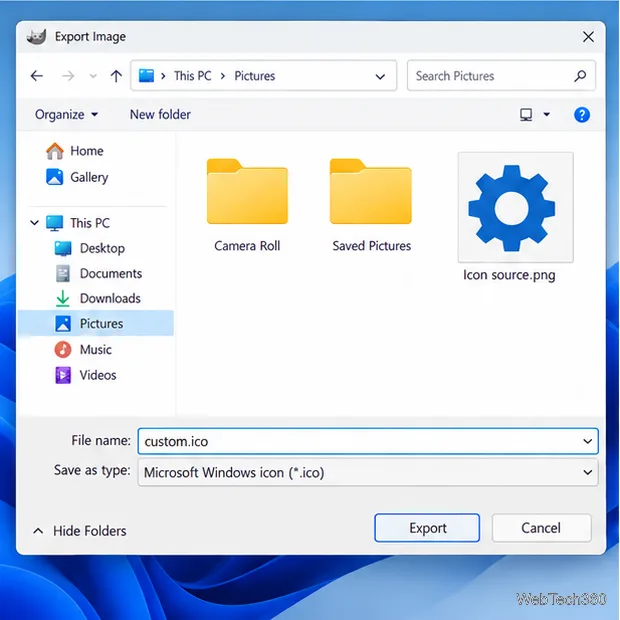Click the Back navigation arrow
The height and width of the screenshot is (620, 620).
tap(37, 76)
